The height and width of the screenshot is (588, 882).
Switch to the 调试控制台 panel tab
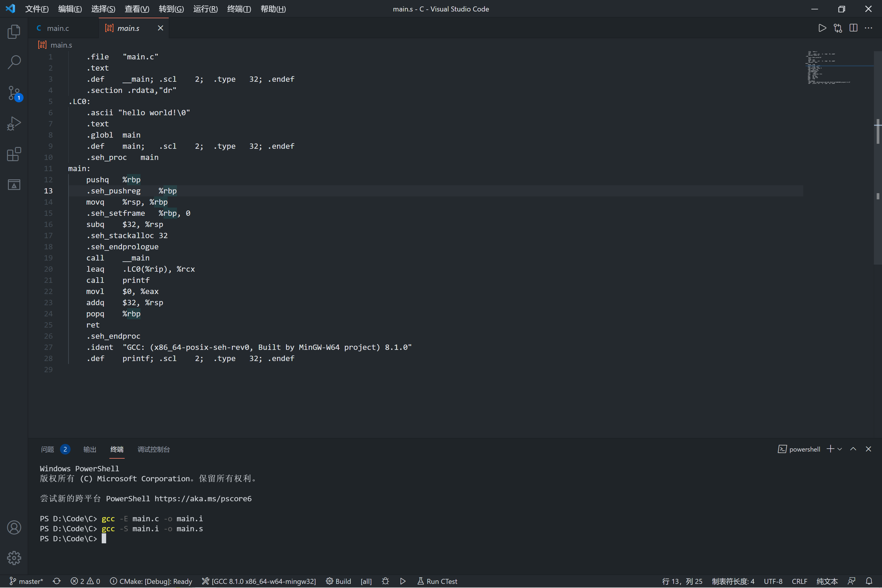154,449
